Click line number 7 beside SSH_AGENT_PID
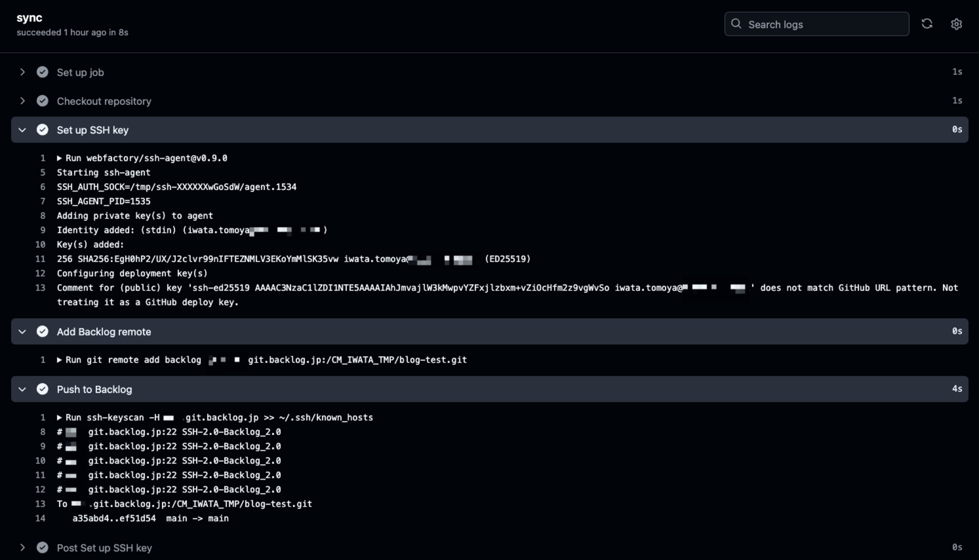This screenshot has width=979, height=560. coord(43,202)
